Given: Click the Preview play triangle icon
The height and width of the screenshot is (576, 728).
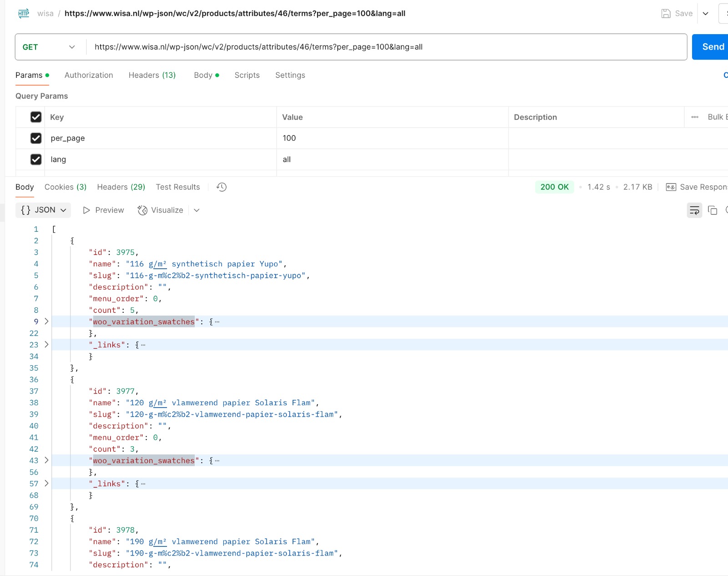Looking at the screenshot, I should [86, 210].
